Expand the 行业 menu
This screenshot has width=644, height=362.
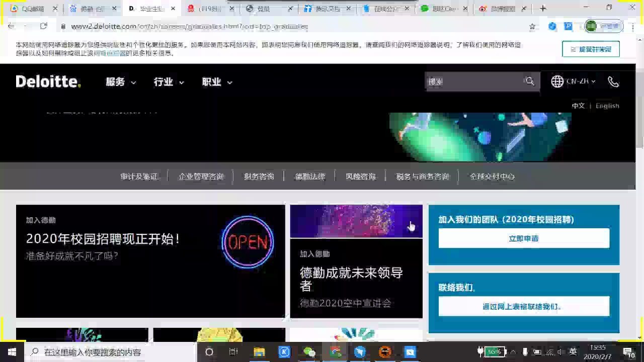(x=169, y=82)
